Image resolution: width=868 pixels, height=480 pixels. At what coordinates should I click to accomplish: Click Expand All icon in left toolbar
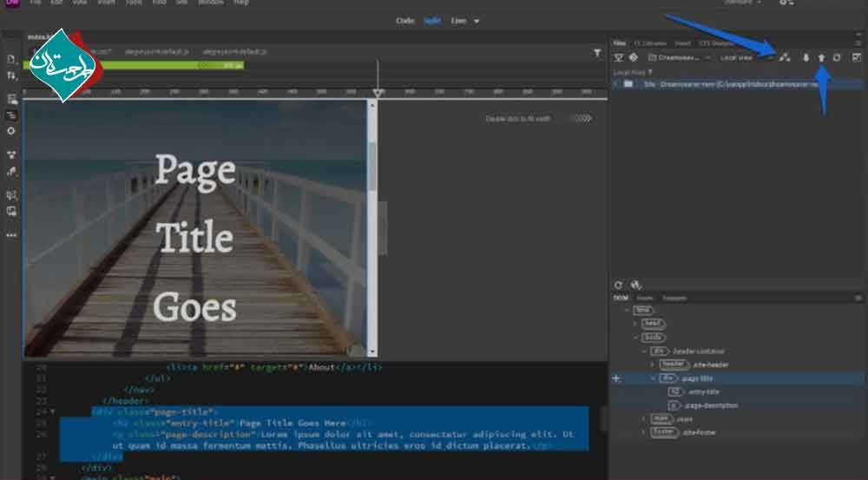coord(11,155)
